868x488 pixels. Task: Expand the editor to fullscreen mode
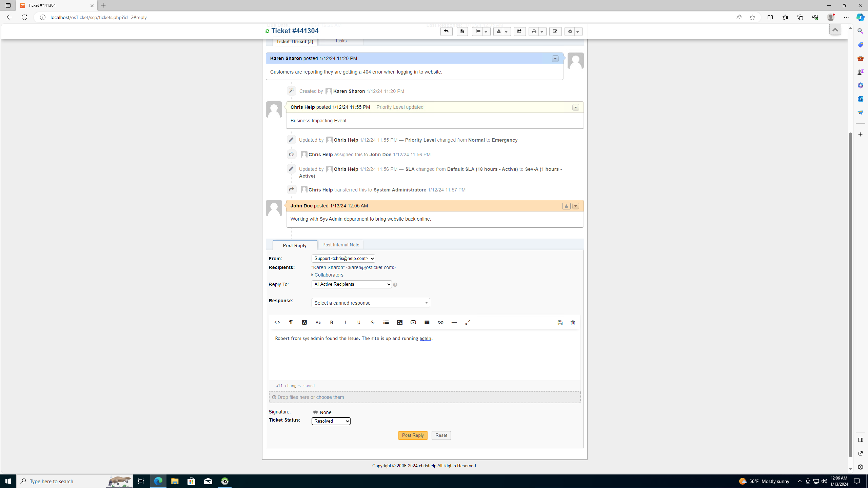(x=468, y=322)
